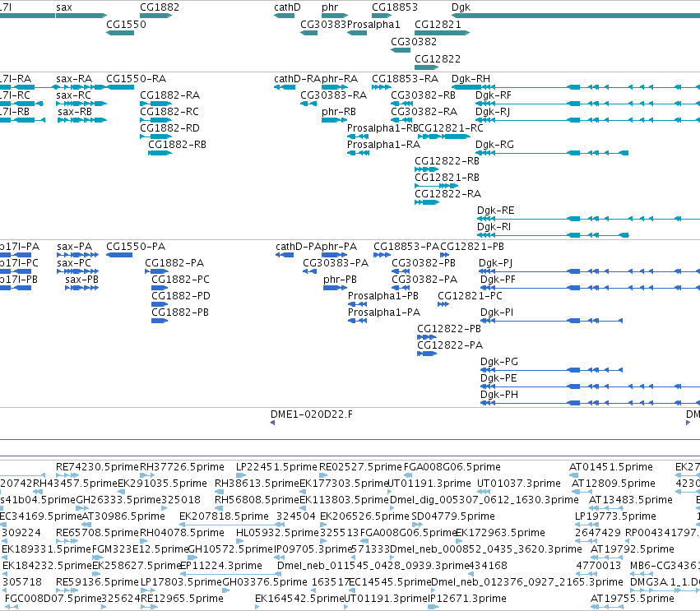
Task: Open transcript CG30382-RA
Action: pyautogui.click(x=424, y=112)
